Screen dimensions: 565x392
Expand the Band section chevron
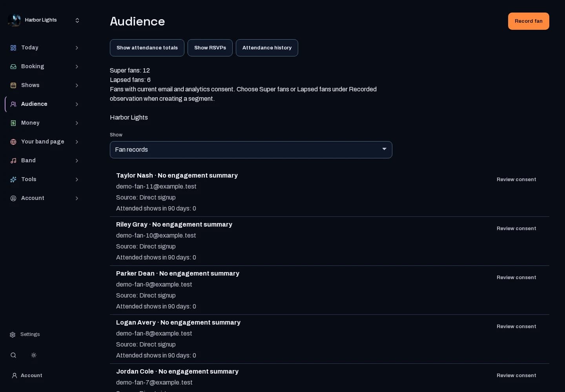coord(77,161)
